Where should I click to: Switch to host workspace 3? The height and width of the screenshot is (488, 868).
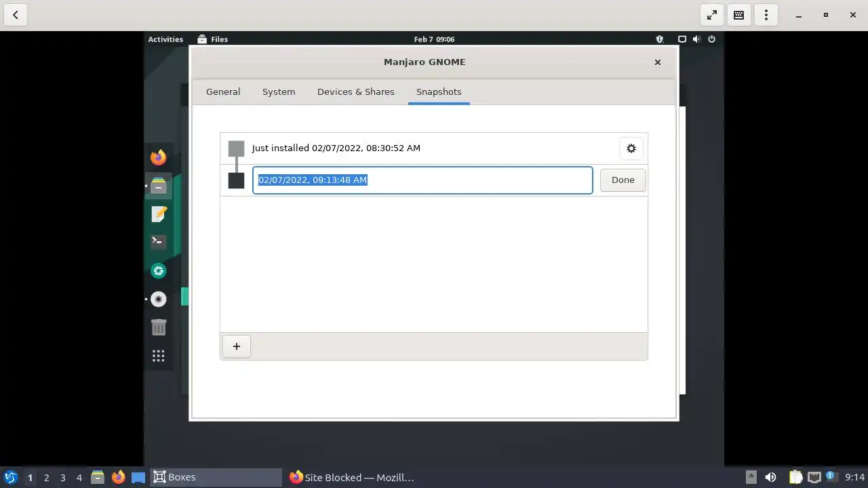coord(62,477)
